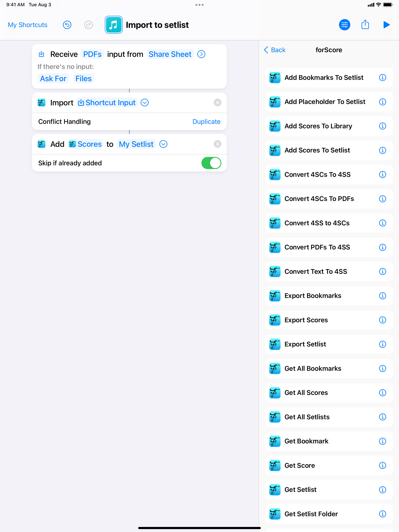
Task: Show info for Export Bookmarks
Action: click(383, 296)
